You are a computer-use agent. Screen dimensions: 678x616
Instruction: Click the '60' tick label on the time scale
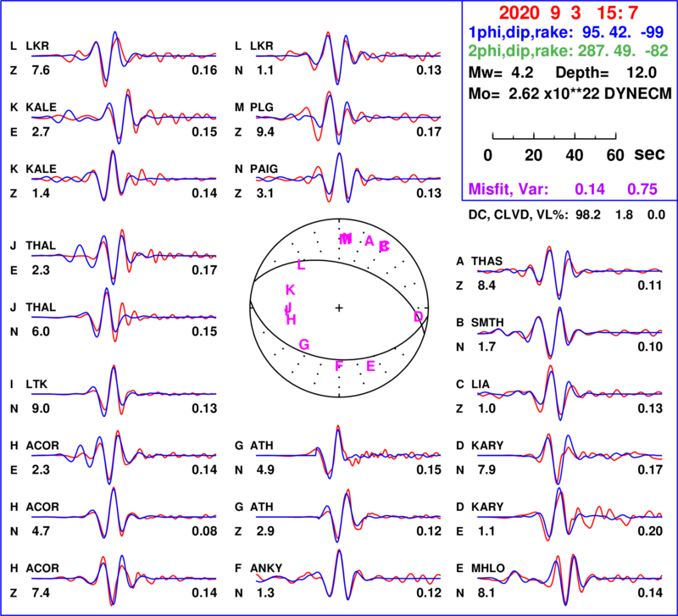(615, 155)
